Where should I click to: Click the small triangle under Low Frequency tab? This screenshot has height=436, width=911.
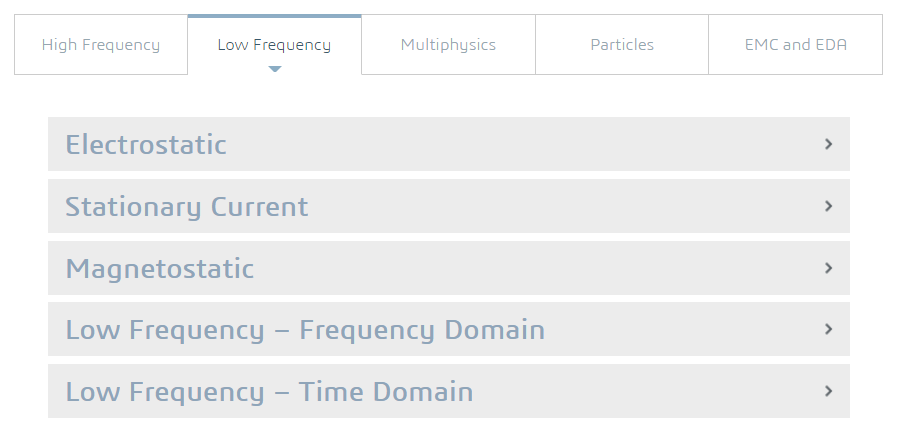tap(275, 69)
